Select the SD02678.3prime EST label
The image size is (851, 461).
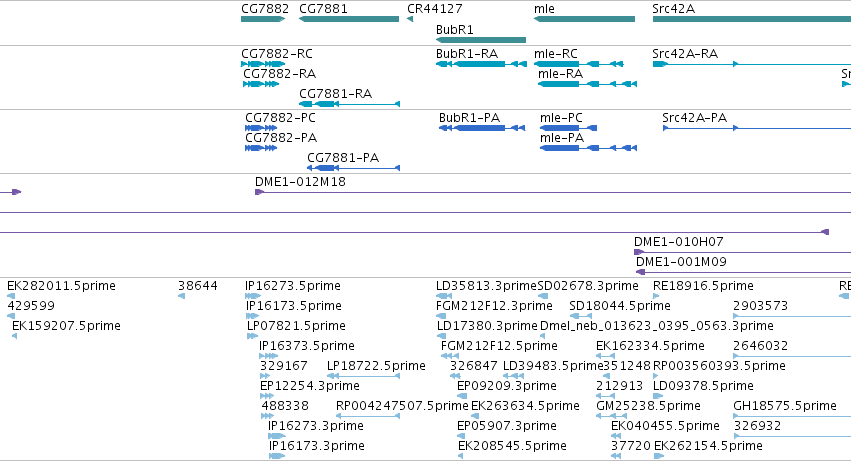[x=588, y=286]
